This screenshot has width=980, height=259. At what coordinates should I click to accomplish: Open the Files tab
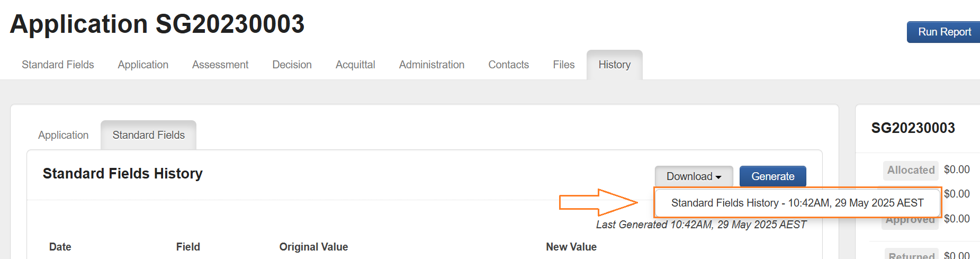pyautogui.click(x=563, y=65)
